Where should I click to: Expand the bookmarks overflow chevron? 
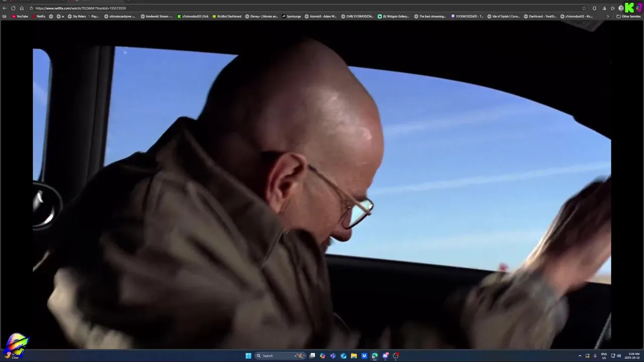pos(607,16)
